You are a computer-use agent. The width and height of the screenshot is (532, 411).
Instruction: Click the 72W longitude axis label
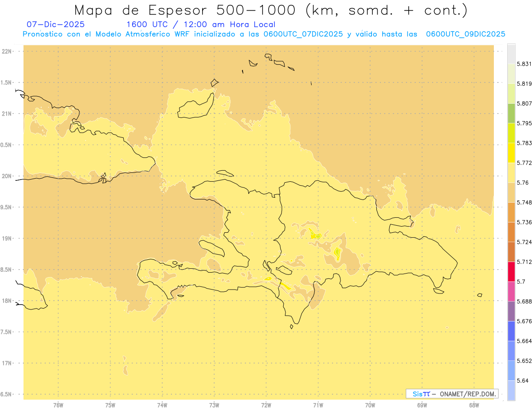pyautogui.click(x=266, y=405)
